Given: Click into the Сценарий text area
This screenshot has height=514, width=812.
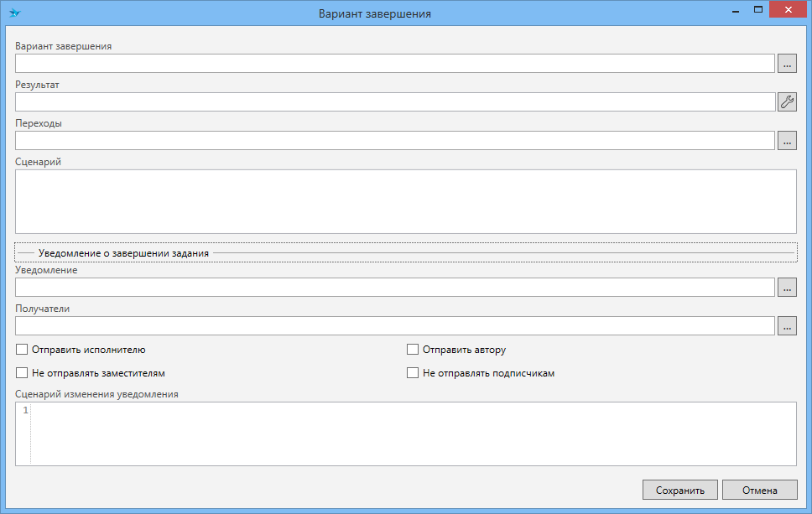Looking at the screenshot, I should 405,201.
